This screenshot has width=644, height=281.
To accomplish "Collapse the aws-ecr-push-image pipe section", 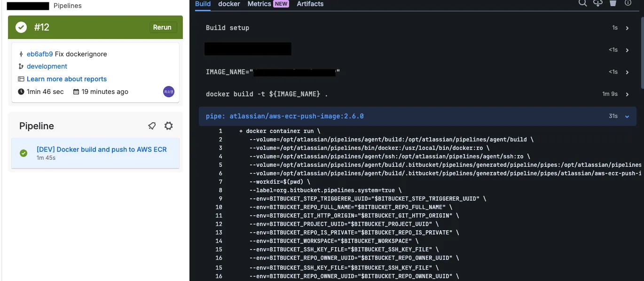I will tap(627, 117).
